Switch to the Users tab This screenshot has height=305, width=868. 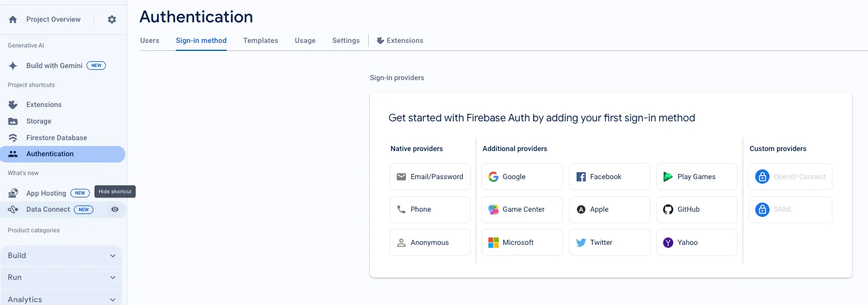150,41
